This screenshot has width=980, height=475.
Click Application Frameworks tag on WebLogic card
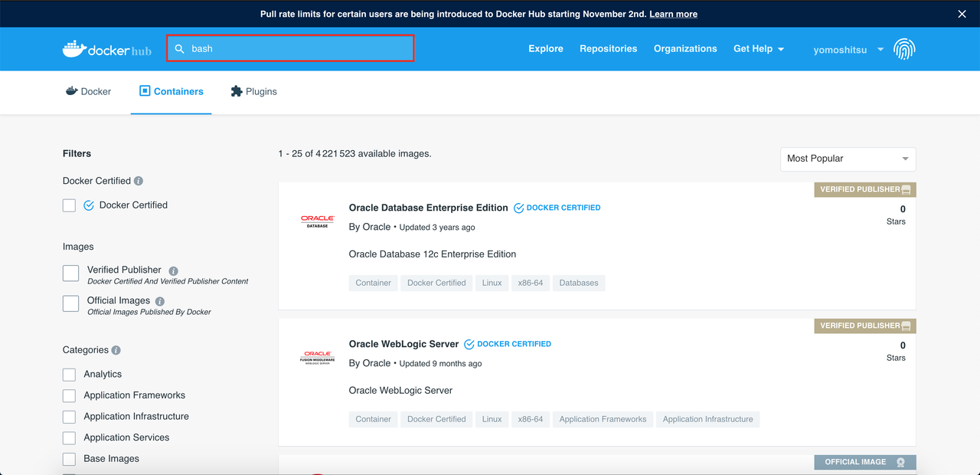[x=603, y=419]
